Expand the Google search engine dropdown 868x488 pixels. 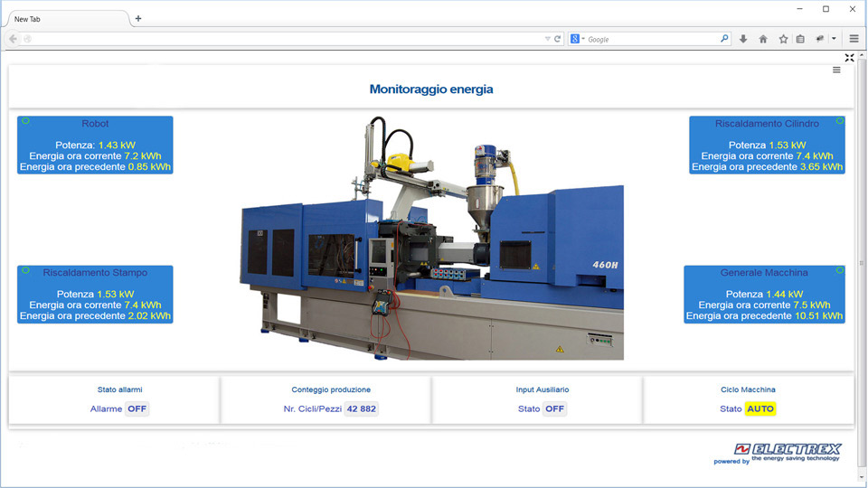(579, 39)
